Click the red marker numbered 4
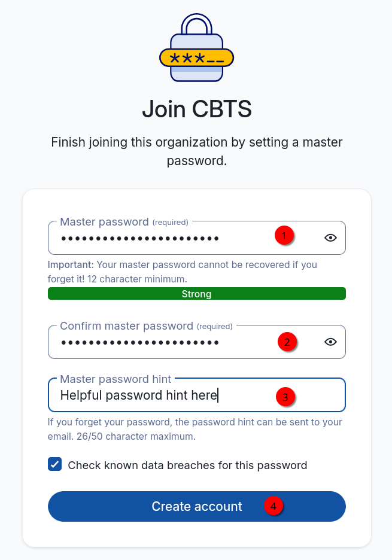The height and width of the screenshot is (560, 392). (x=274, y=506)
